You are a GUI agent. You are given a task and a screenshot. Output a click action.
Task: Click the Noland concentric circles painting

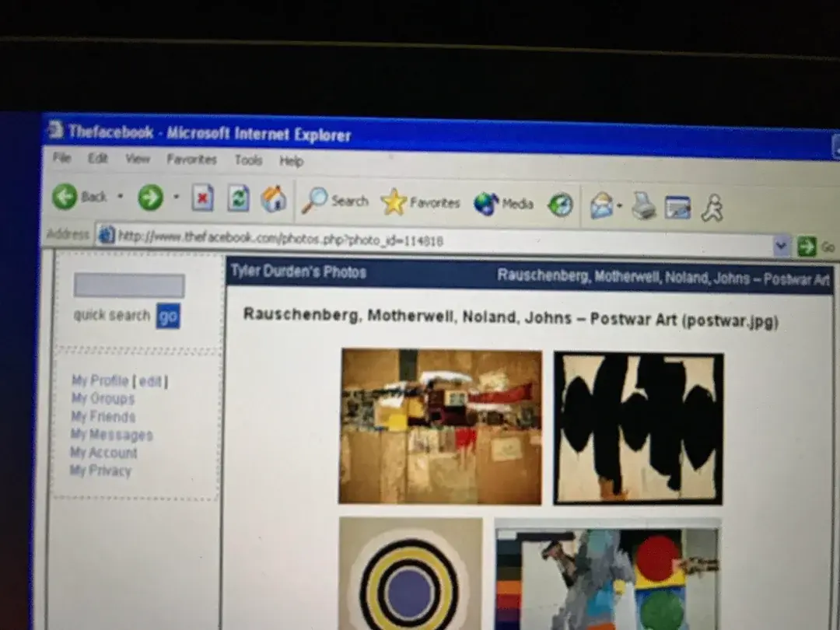[x=411, y=574]
